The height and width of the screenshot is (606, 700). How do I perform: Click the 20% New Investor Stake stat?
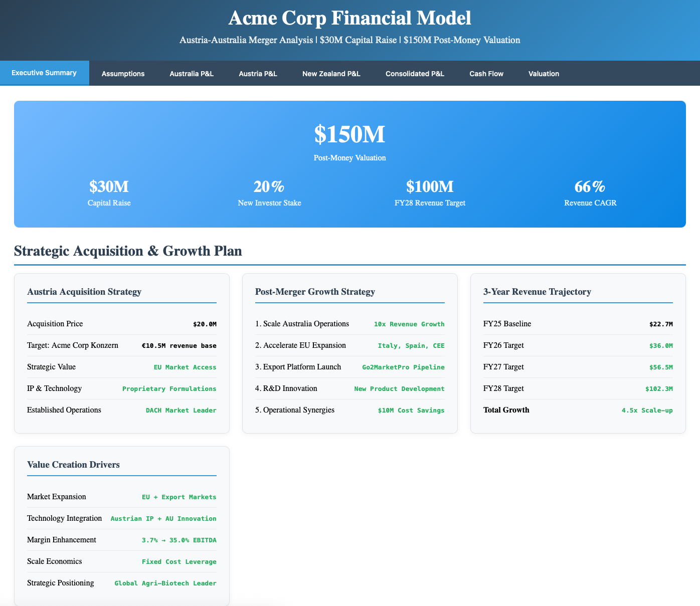269,186
